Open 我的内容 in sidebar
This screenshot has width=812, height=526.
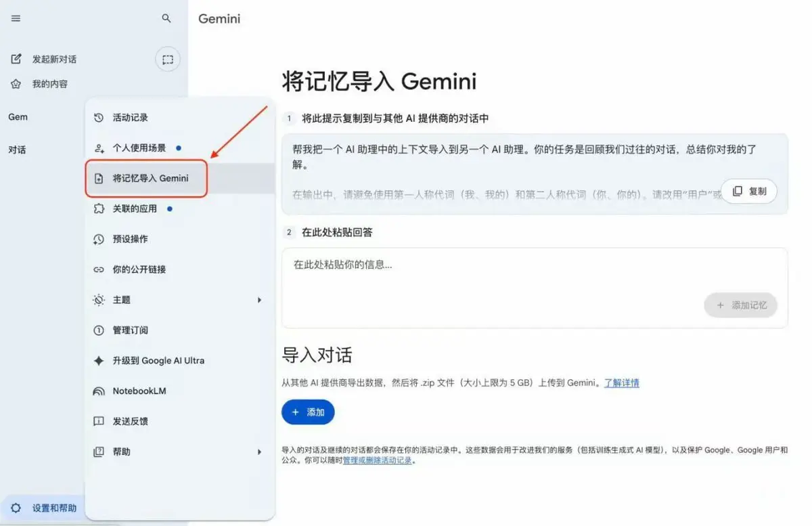point(50,84)
